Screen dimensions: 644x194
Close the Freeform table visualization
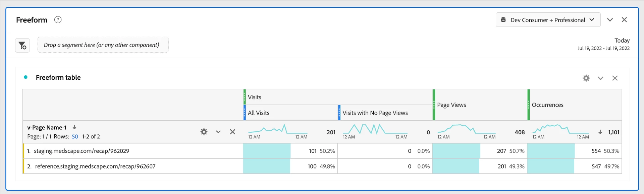(x=615, y=78)
